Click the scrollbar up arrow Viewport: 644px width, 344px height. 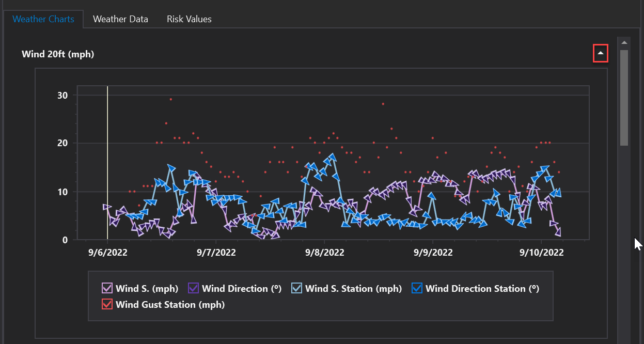click(x=624, y=42)
